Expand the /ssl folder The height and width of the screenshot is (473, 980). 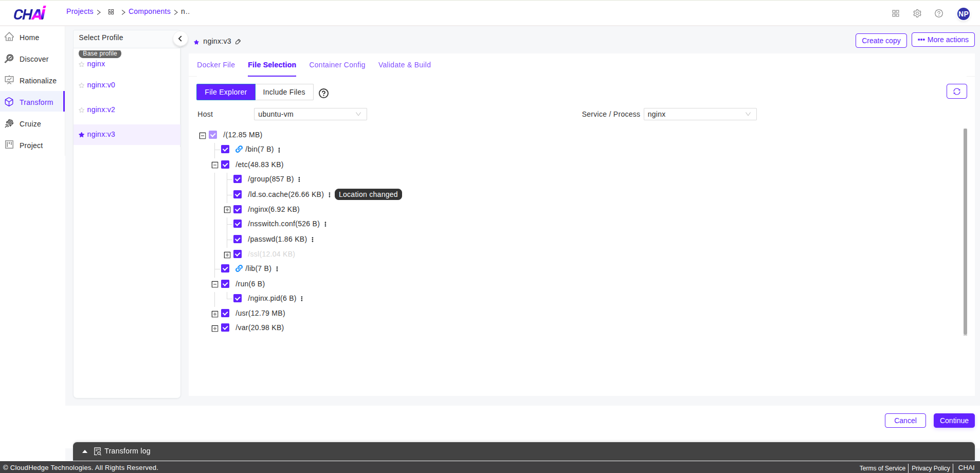pos(227,255)
